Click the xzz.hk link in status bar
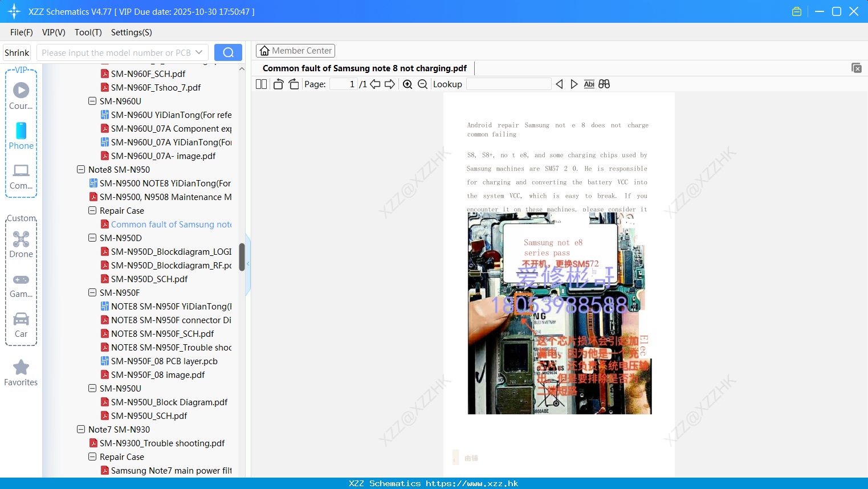 tap(472, 483)
